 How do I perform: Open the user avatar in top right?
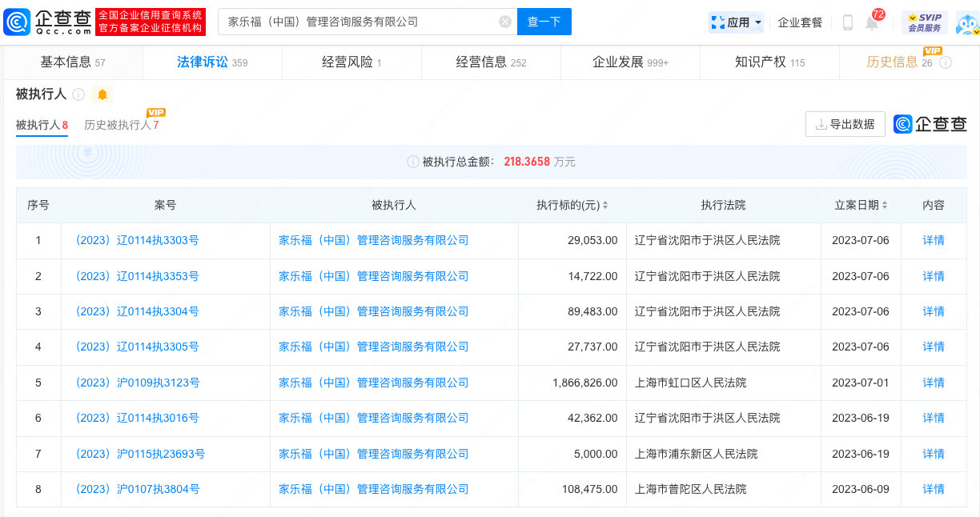tap(967, 22)
